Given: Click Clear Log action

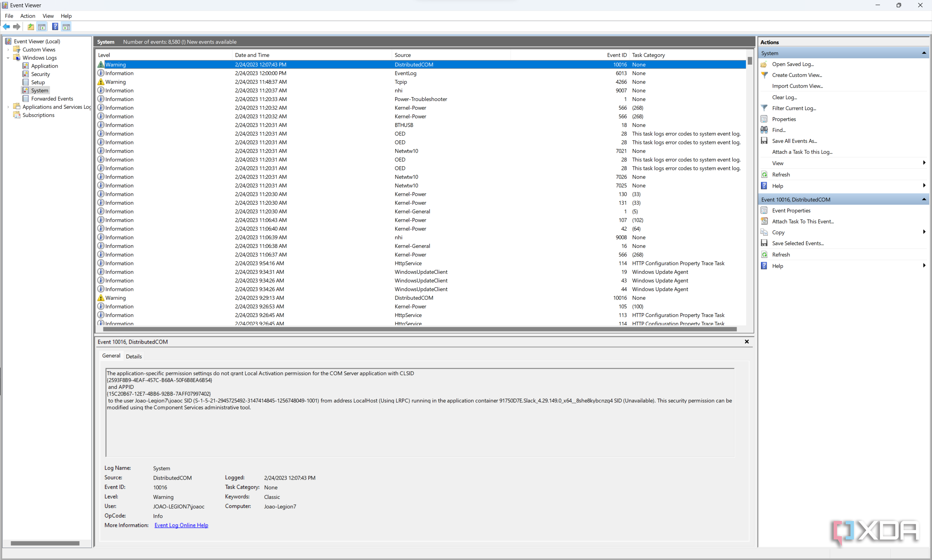Looking at the screenshot, I should coord(784,97).
